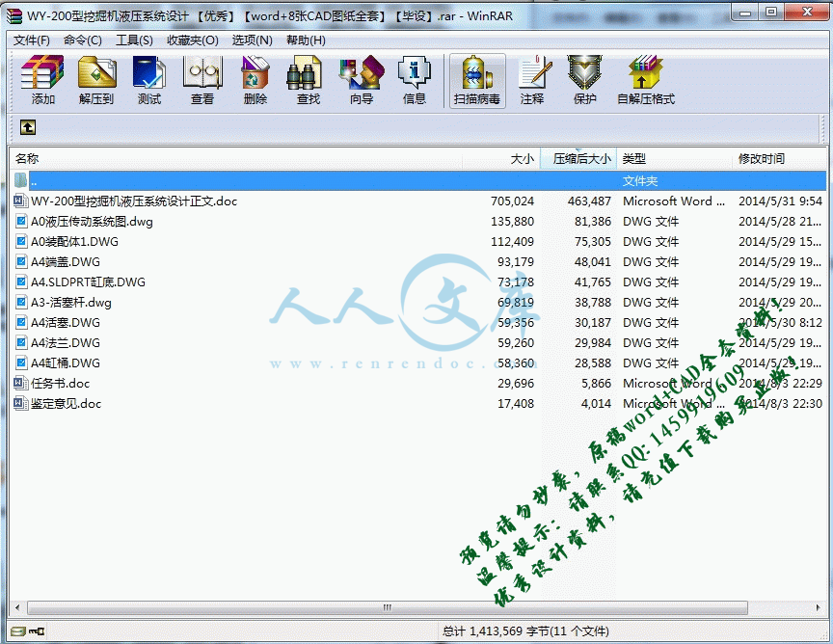Click the horizontal scrollbar thumb
Viewport: 833px width, 644px height.
[x=388, y=607]
